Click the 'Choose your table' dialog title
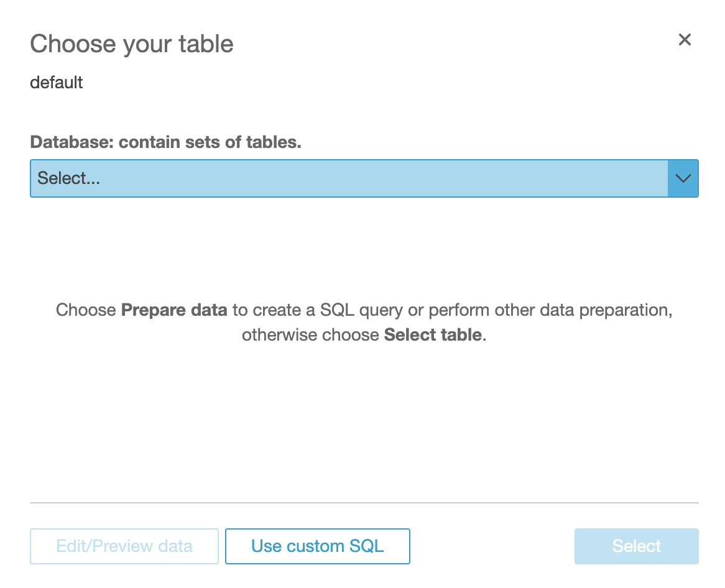The height and width of the screenshot is (588, 725). 132,44
